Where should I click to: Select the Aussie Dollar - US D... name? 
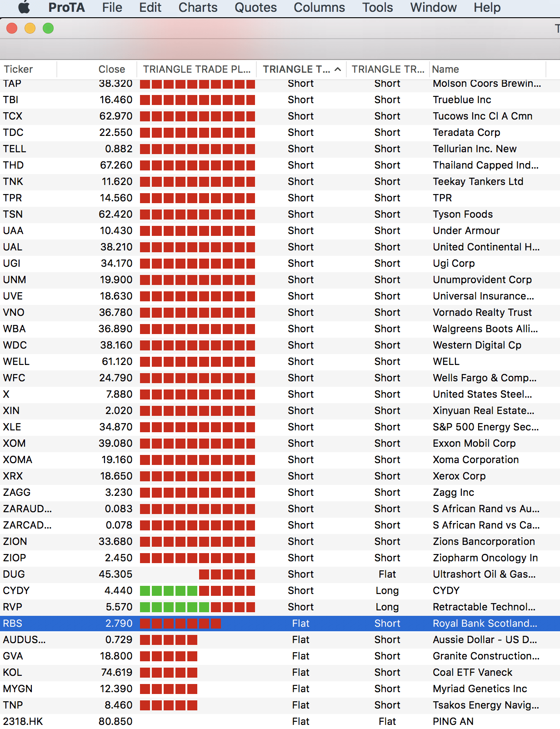(x=485, y=640)
